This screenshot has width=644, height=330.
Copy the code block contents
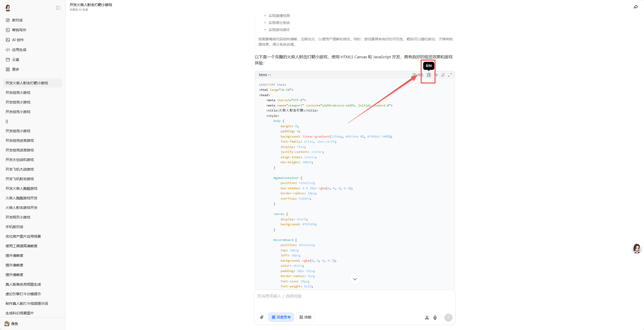coord(428,75)
